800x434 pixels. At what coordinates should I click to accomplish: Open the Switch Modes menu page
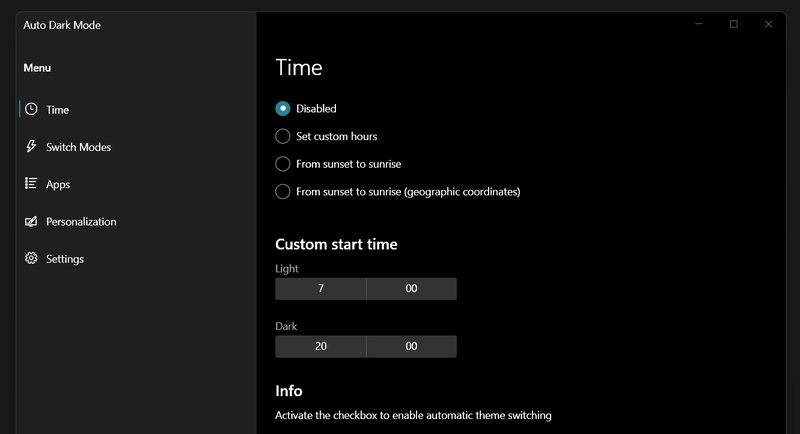tap(78, 147)
